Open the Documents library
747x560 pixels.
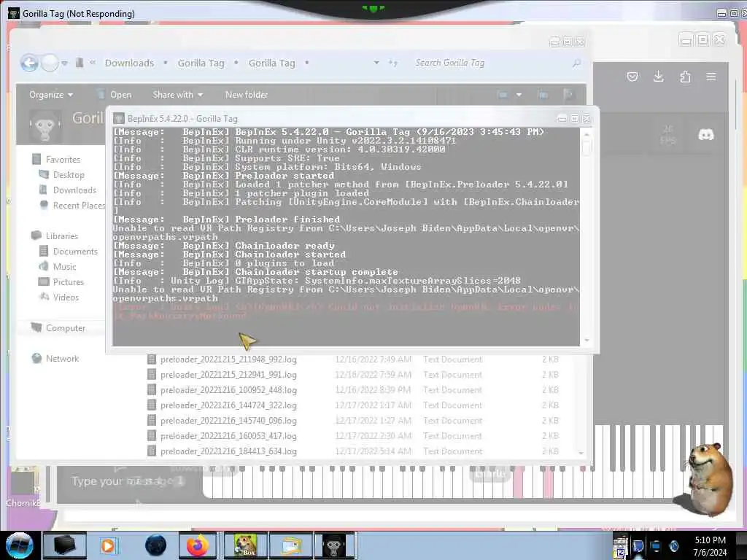point(68,252)
